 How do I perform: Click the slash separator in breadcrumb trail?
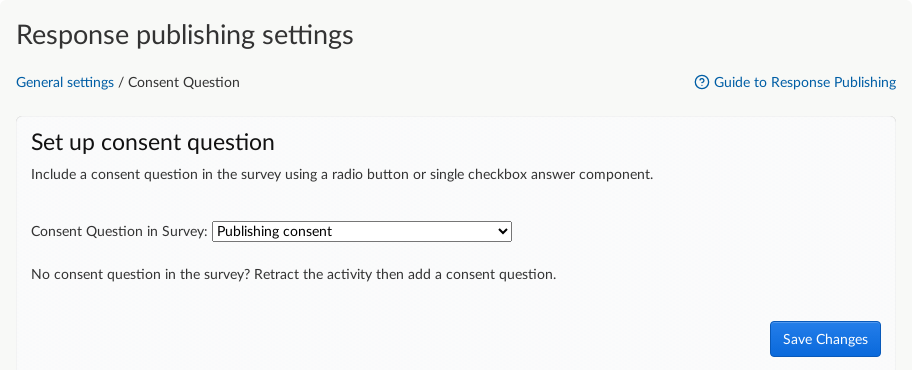click(121, 83)
